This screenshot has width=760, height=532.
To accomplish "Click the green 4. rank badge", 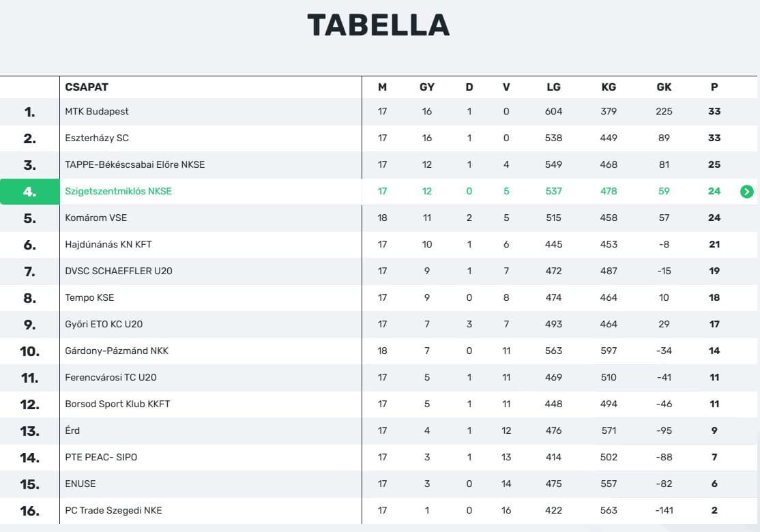I will pyautogui.click(x=30, y=192).
